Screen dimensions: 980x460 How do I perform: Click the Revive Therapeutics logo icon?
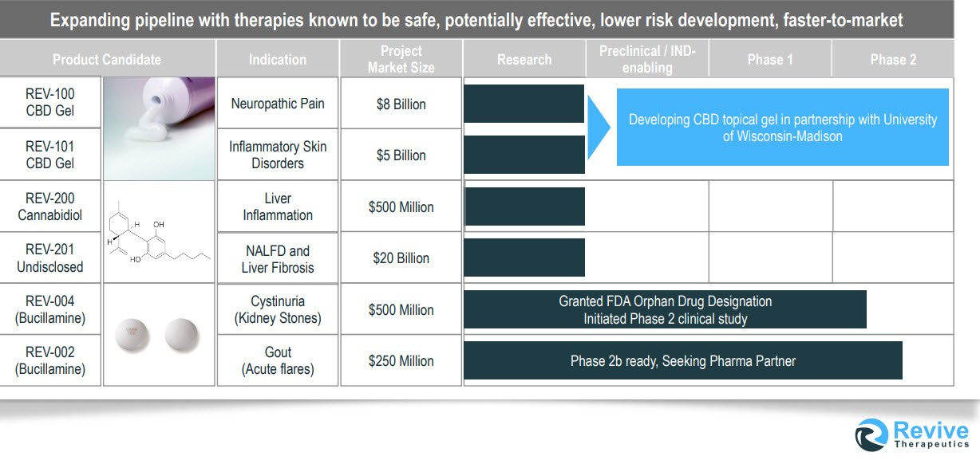pos(871,434)
